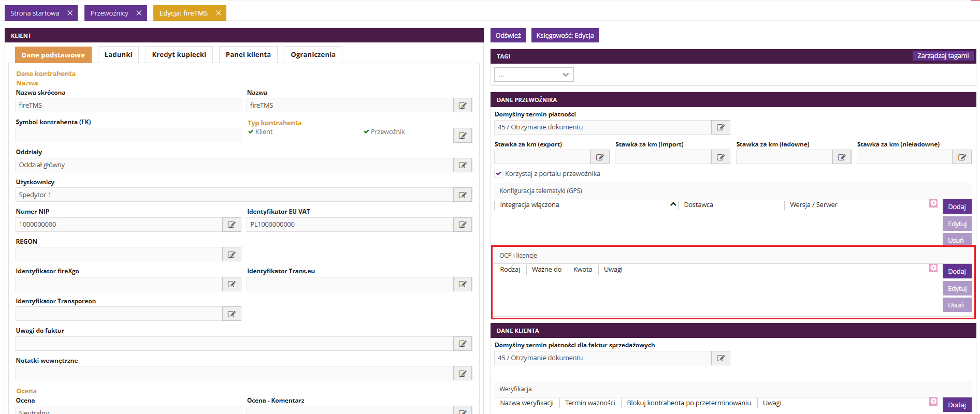Screen dimensions: 980x414
Task: Click Blokuj kontrahenta po przeterminowaniu header
Action: point(689,403)
